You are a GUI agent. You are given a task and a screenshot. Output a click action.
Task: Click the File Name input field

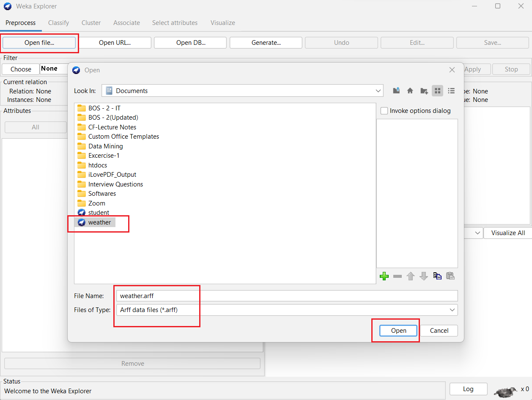coord(286,296)
